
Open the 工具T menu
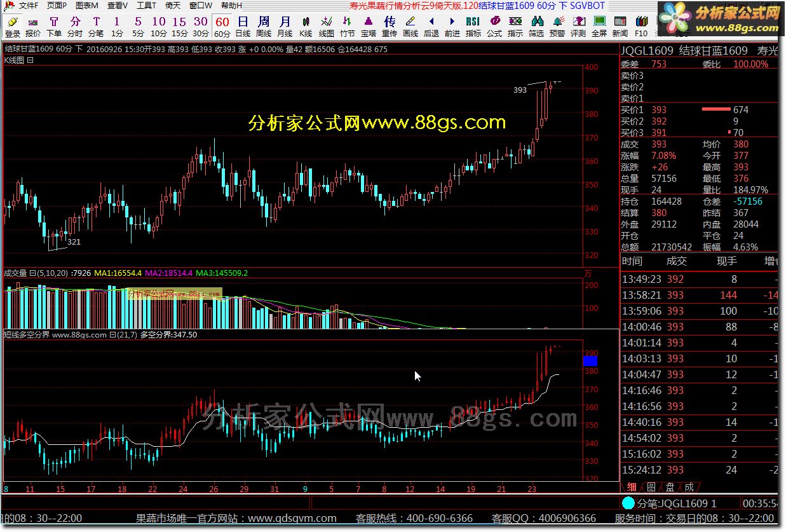(x=147, y=6)
